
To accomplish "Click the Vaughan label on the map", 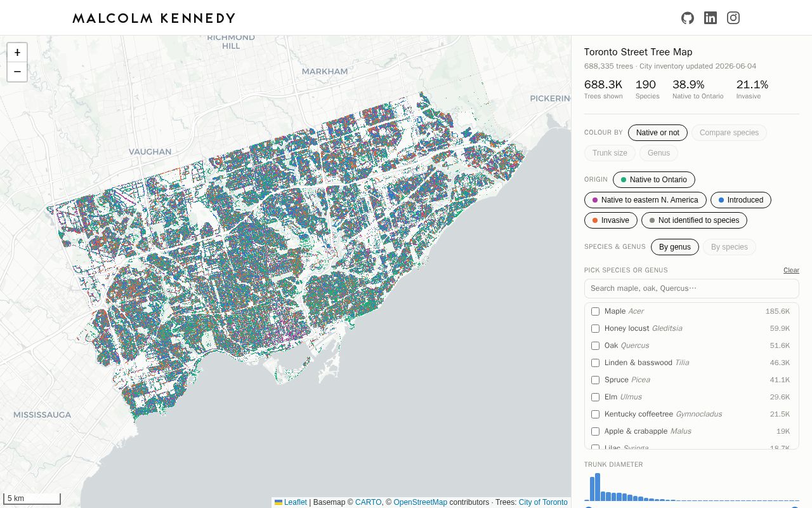I will [150, 152].
